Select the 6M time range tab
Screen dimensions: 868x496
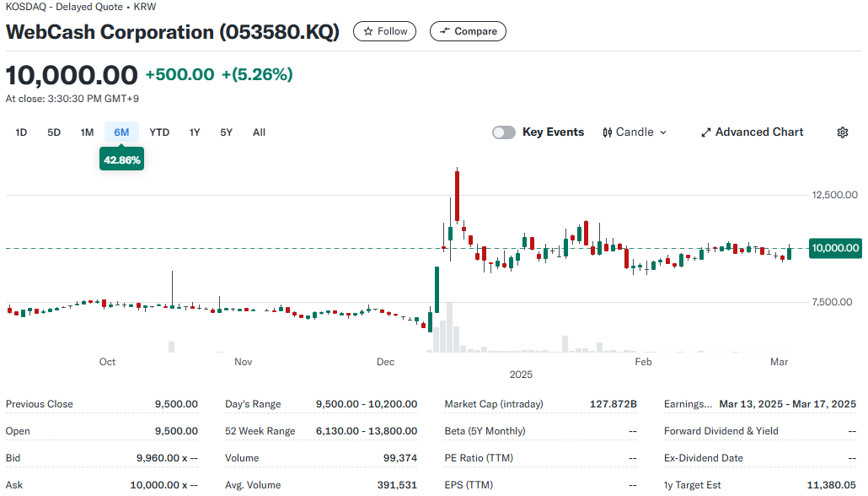121,132
